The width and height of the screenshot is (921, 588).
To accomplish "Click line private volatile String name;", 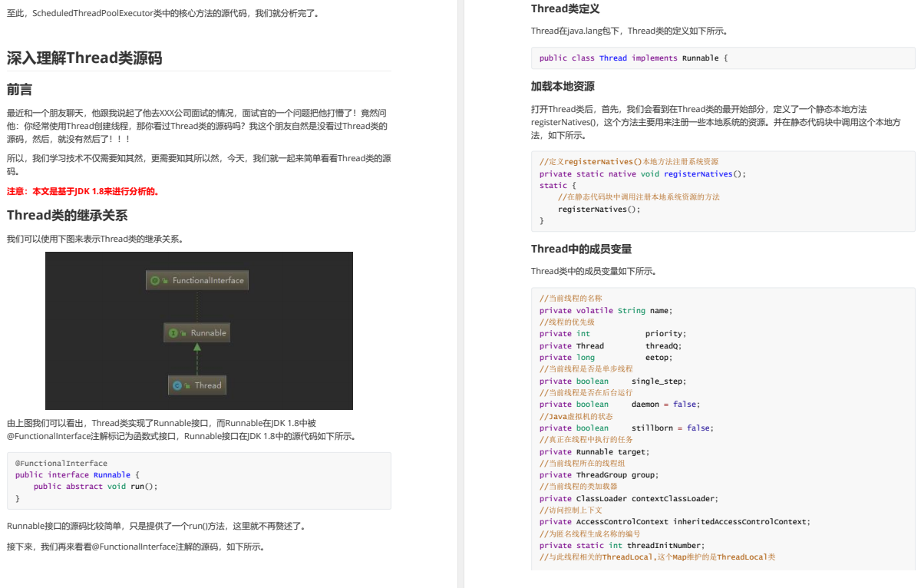I will tap(606, 310).
